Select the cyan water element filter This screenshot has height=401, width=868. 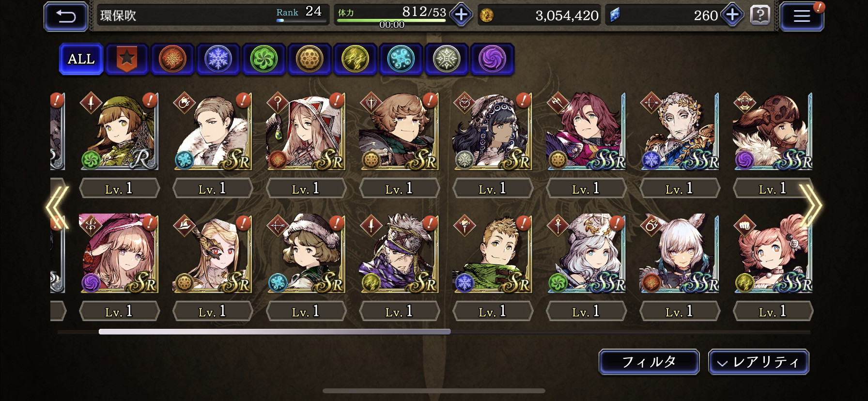401,59
